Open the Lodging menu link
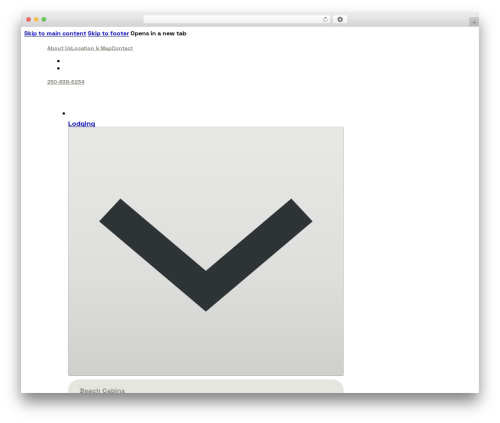The height and width of the screenshot is (423, 500). [81, 124]
